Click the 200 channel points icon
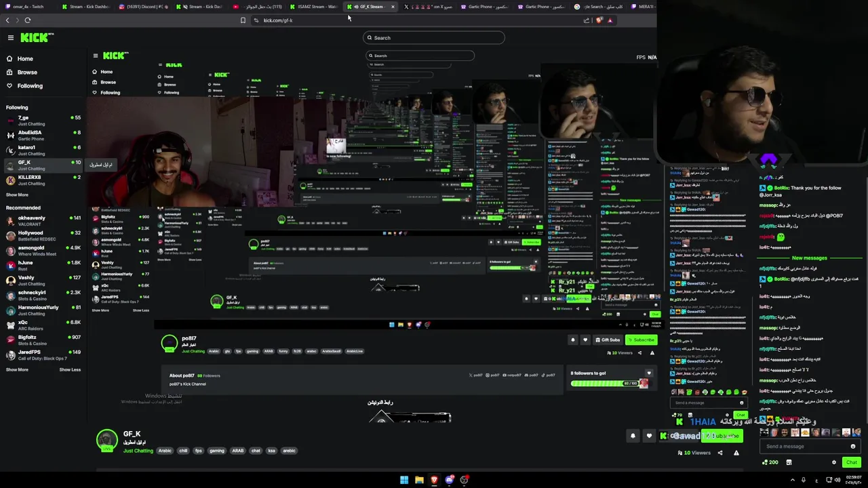This screenshot has height=488, width=868. click(x=770, y=462)
